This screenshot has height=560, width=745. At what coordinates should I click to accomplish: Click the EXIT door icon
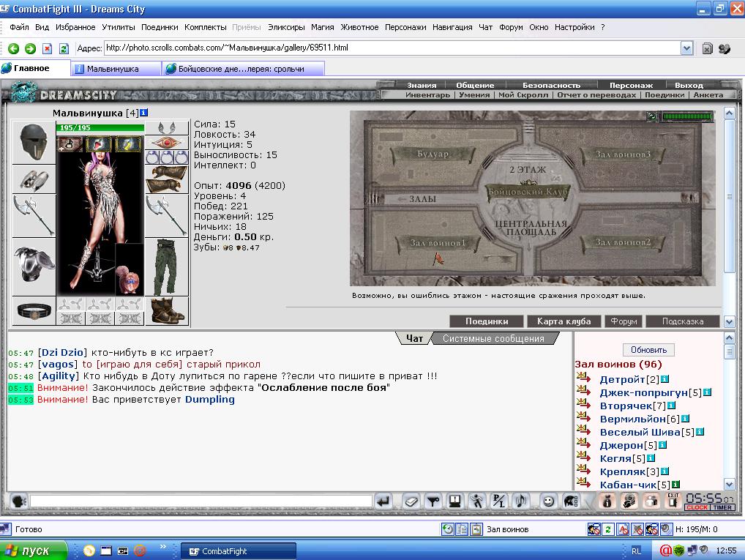pyautogui.click(x=673, y=501)
